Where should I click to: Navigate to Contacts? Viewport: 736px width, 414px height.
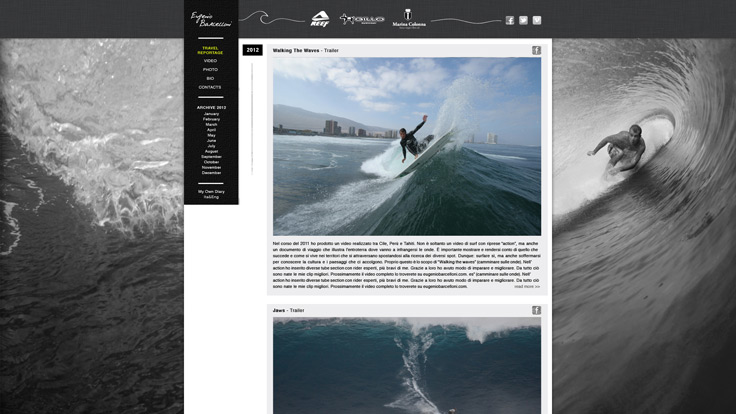210,87
